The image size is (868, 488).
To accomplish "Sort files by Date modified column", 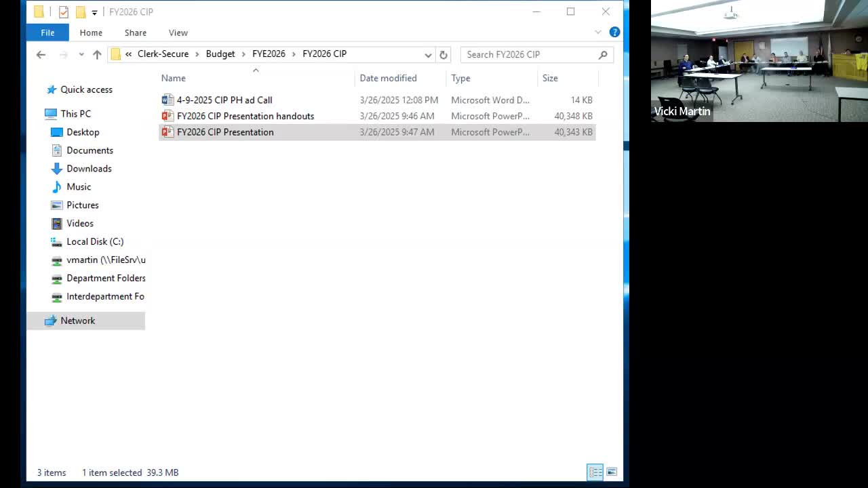I will pyautogui.click(x=388, y=78).
